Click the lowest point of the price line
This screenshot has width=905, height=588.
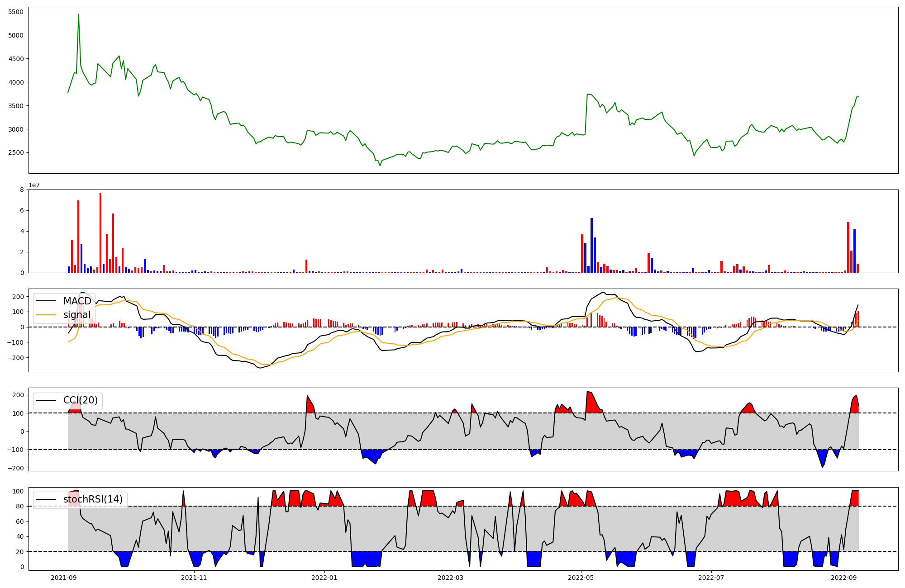pyautogui.click(x=380, y=166)
